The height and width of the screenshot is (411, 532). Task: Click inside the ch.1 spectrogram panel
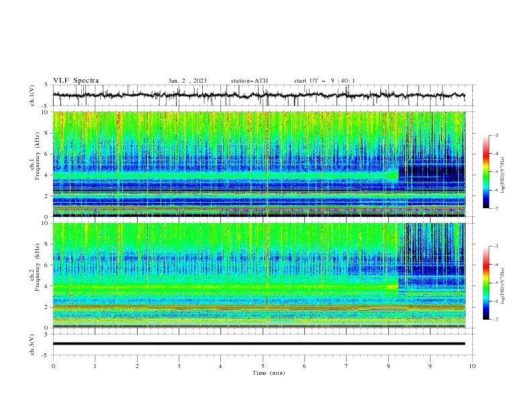[259, 164]
